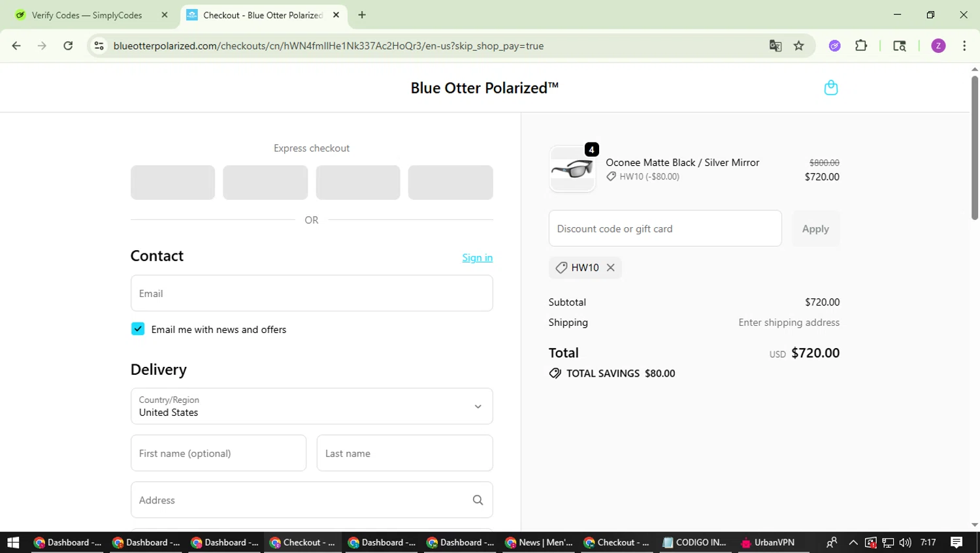Click the Total $720.00 amount
This screenshot has width=980, height=553.
coord(815,353)
